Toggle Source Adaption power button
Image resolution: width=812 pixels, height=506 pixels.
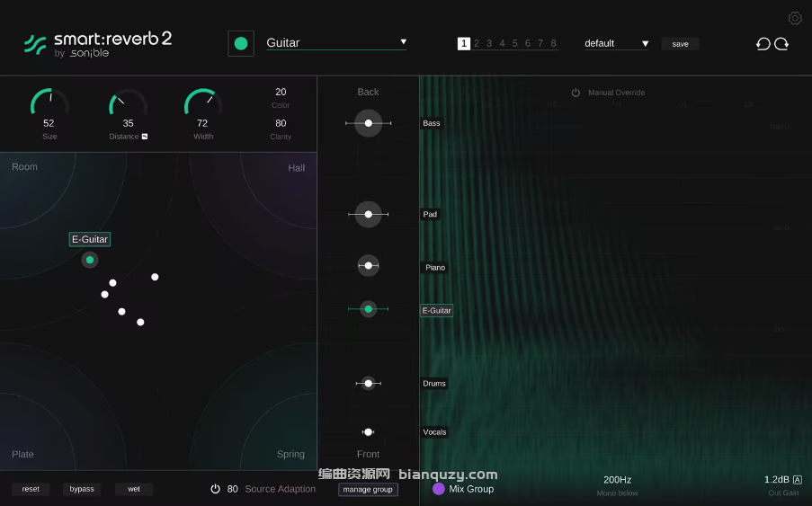[x=216, y=489]
